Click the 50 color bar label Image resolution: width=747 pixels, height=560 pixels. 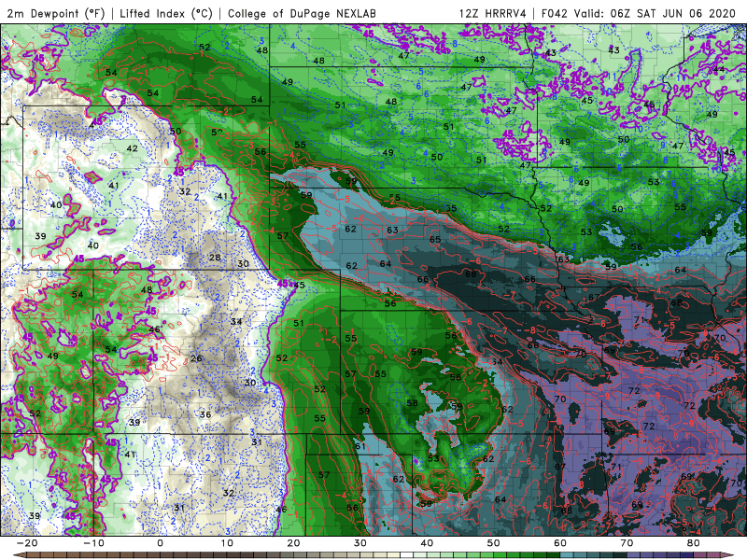[494, 543]
